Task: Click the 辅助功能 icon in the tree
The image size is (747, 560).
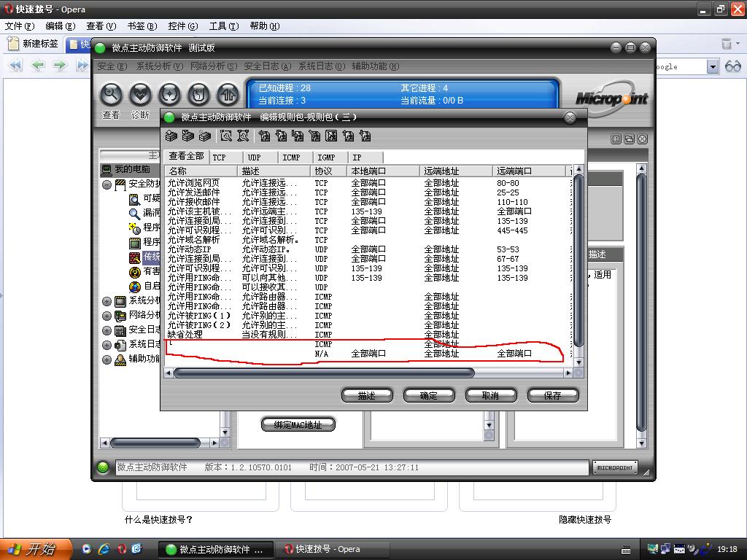Action: pyautogui.click(x=120, y=359)
